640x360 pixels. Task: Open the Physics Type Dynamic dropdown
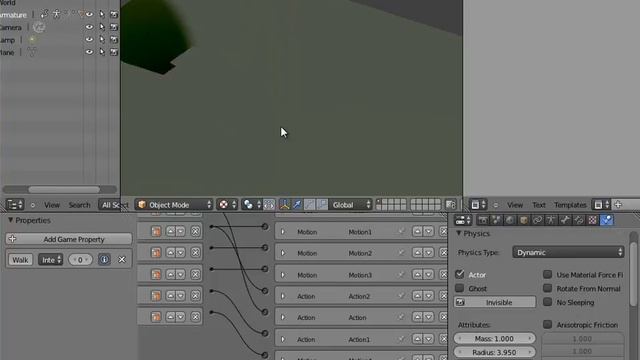tap(568, 252)
